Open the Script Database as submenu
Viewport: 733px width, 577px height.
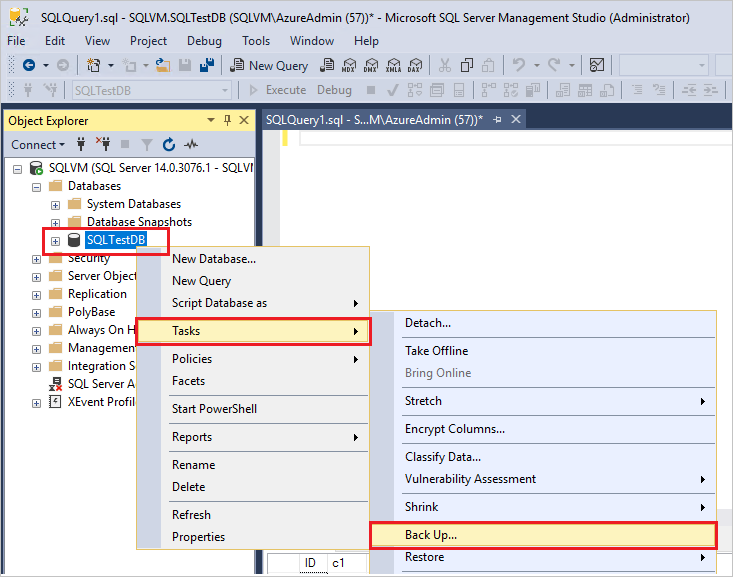(x=253, y=303)
